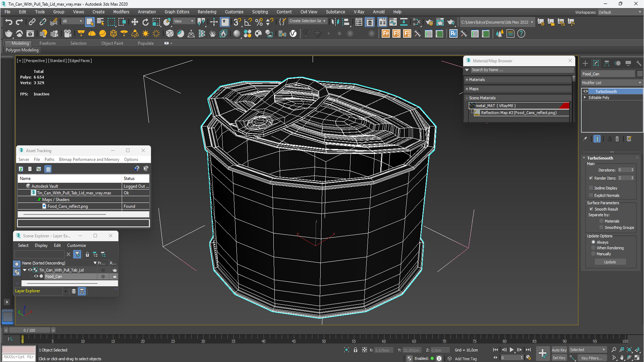This screenshot has height=362, width=644.
Task: Activate Select Object tool
Action: [90, 22]
